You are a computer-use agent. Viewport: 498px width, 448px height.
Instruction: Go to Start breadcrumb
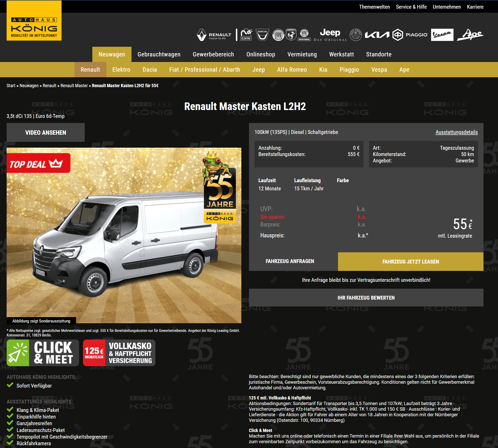[x=11, y=86]
